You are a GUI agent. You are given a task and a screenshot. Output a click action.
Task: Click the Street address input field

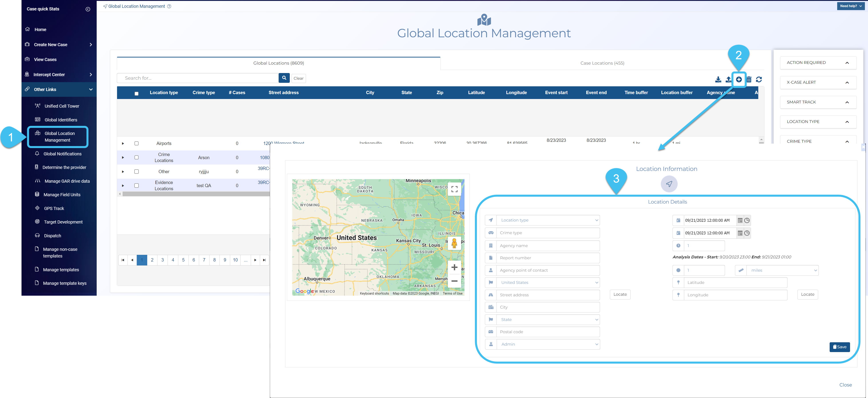click(548, 295)
